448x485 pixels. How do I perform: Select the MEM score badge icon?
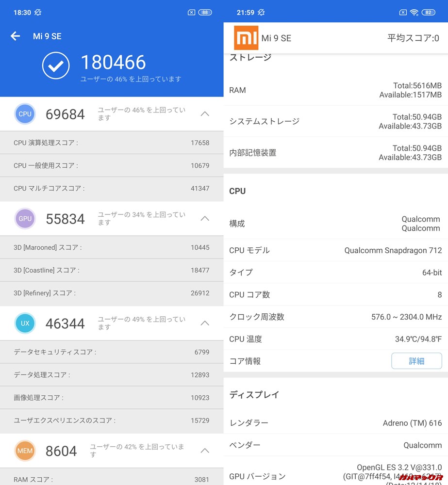25,451
